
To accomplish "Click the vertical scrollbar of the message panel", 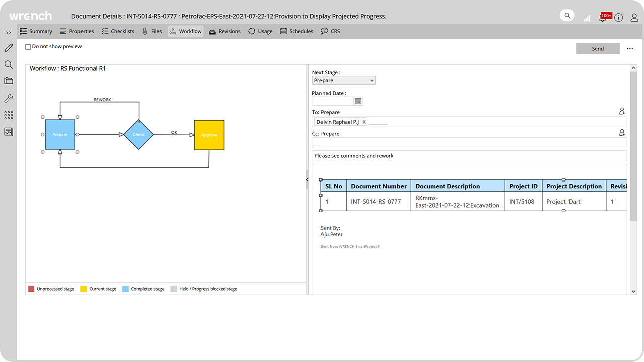I will (x=633, y=146).
